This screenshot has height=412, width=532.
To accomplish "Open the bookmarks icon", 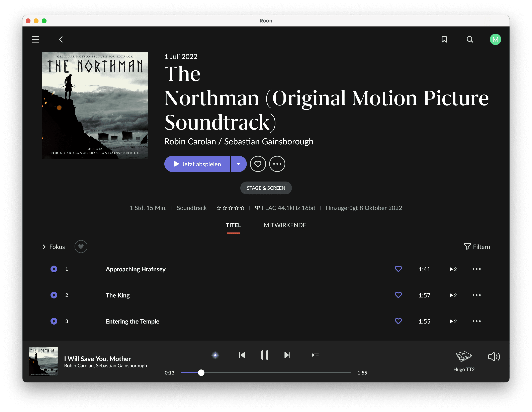I will pyautogui.click(x=444, y=39).
